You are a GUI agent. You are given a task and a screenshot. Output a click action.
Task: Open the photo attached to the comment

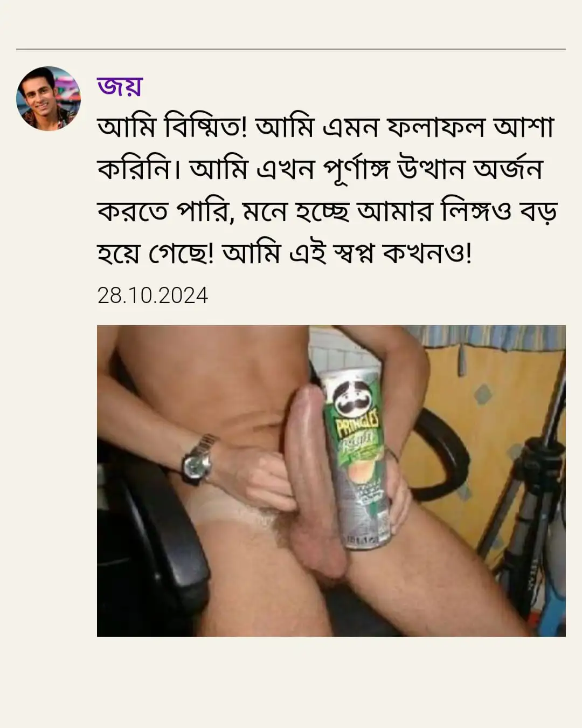(x=331, y=480)
